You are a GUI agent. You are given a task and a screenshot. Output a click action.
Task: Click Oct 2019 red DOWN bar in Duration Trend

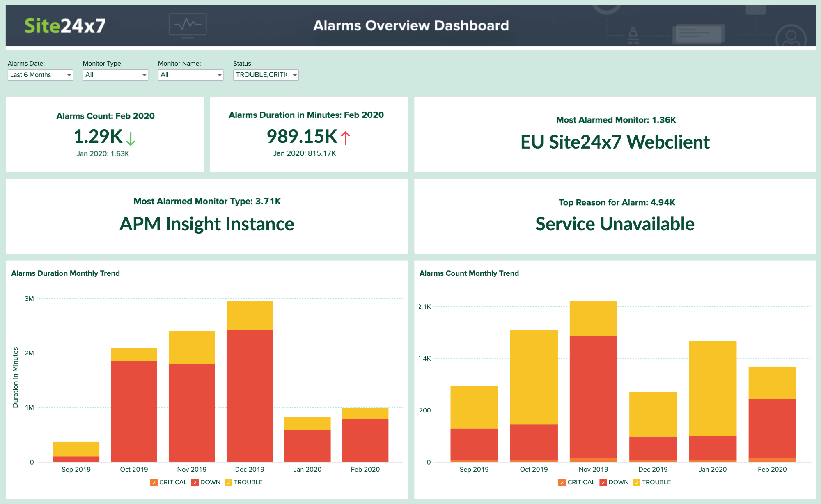(x=134, y=411)
